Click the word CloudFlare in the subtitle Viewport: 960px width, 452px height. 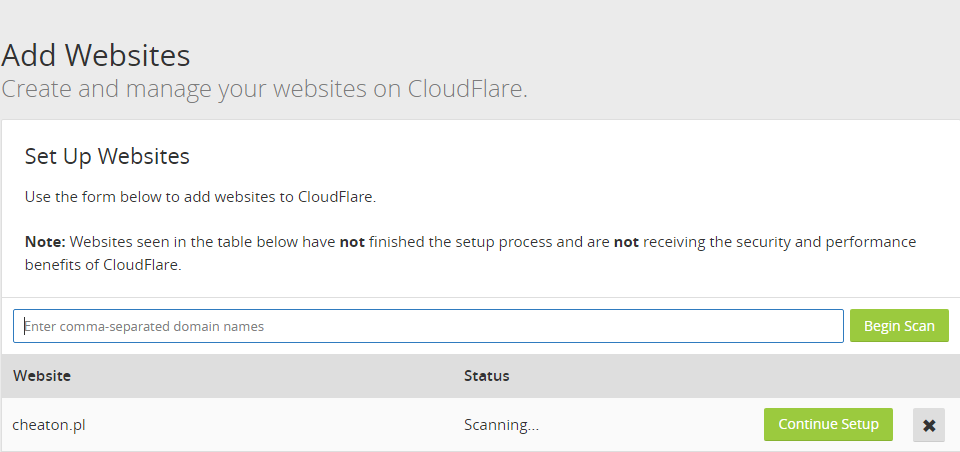(x=467, y=88)
